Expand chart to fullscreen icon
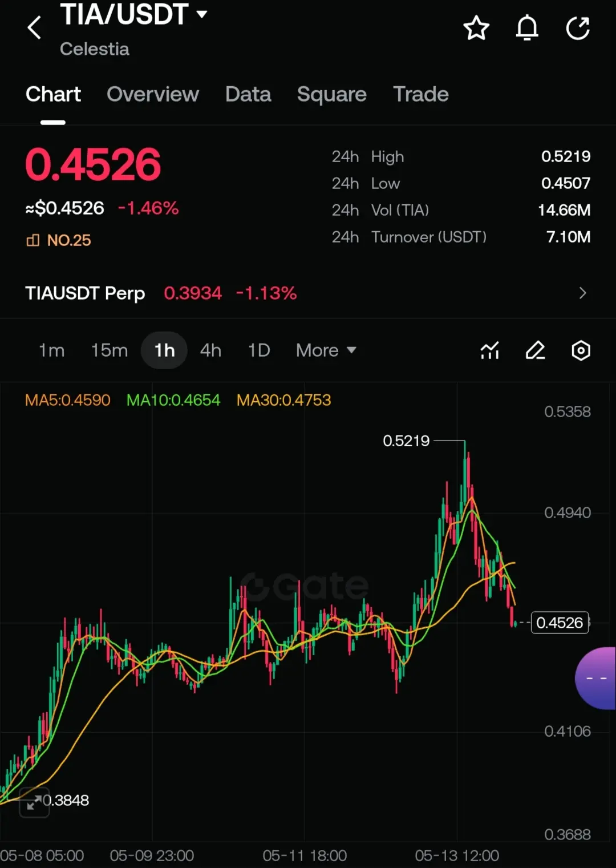 34,802
